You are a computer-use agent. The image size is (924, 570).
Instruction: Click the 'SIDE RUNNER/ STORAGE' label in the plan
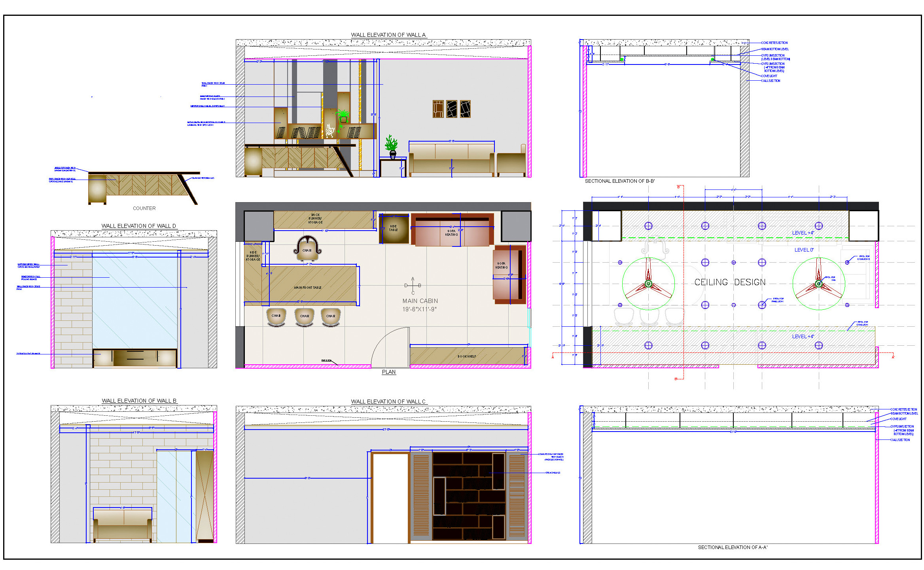(253, 256)
